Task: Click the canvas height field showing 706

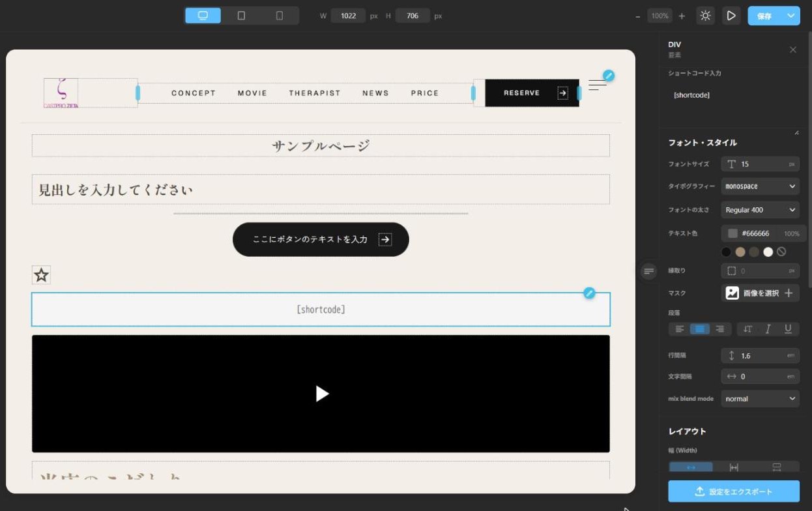Action: coord(413,16)
